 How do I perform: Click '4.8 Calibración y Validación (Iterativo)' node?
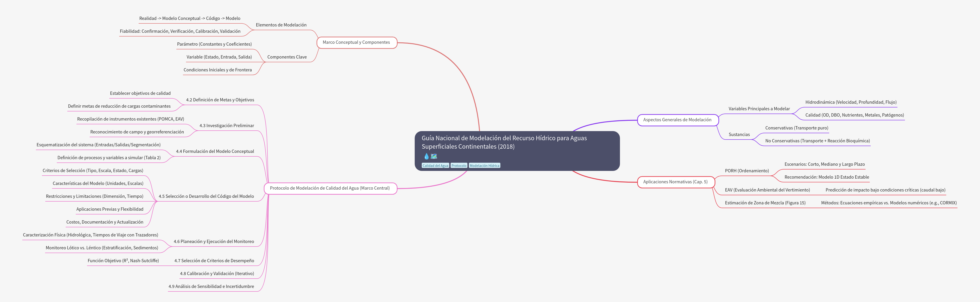tap(217, 273)
